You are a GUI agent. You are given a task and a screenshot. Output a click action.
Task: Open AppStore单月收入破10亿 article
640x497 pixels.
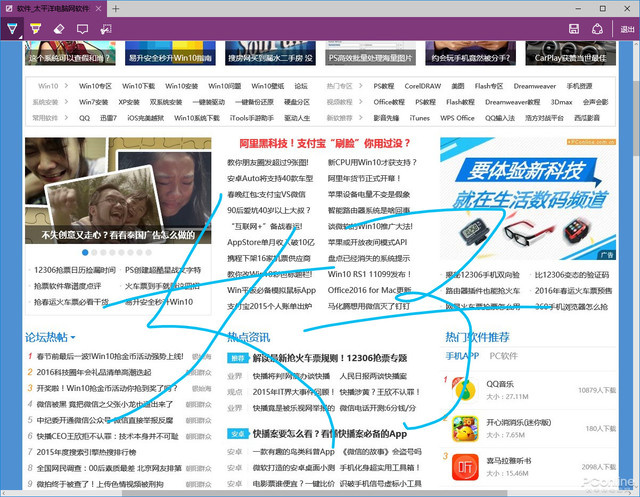click(x=271, y=242)
